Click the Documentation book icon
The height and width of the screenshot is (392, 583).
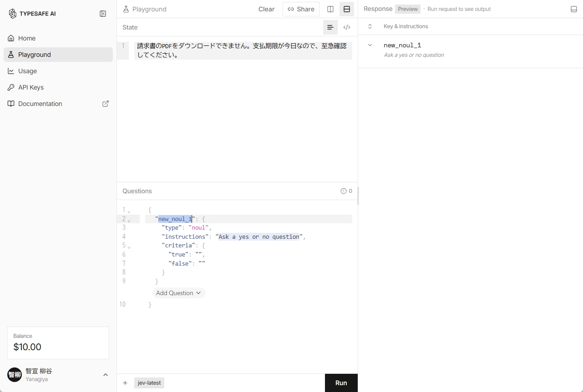[x=11, y=104]
